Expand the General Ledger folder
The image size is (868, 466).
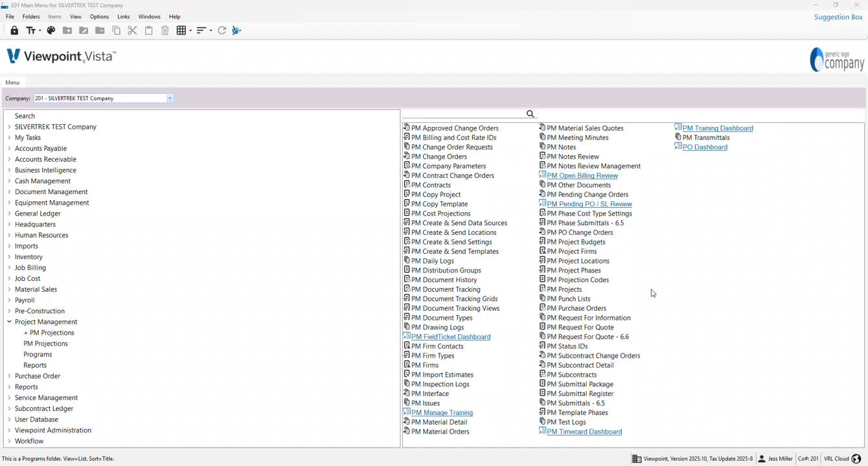[x=9, y=214]
